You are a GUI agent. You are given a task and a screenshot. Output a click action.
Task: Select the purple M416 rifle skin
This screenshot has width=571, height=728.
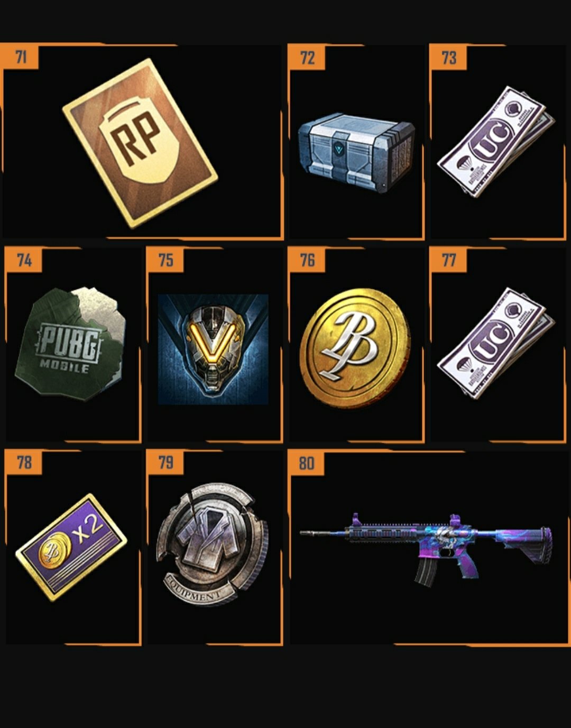pos(427,548)
